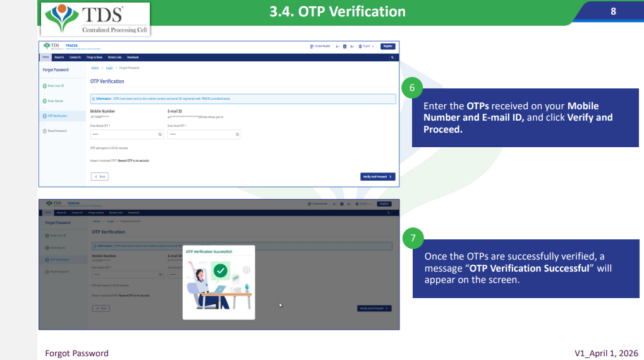
Task: Toggle Email OTP visibility eye in upper screenshot
Action: 238,135
